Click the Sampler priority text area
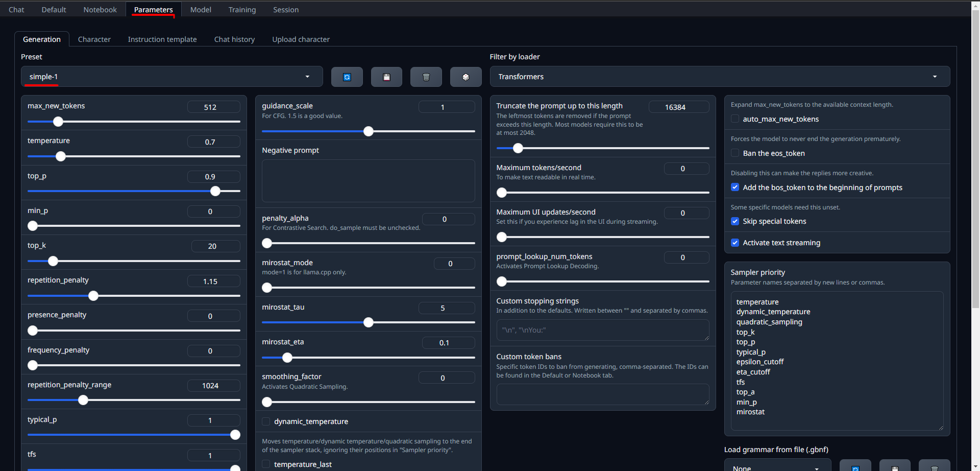This screenshot has width=980, height=471. click(837, 361)
